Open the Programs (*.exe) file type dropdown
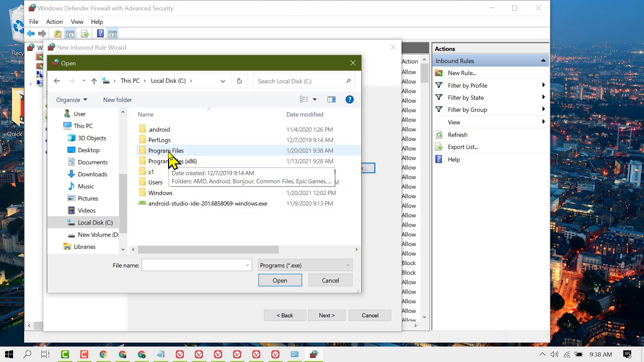 [x=305, y=265]
